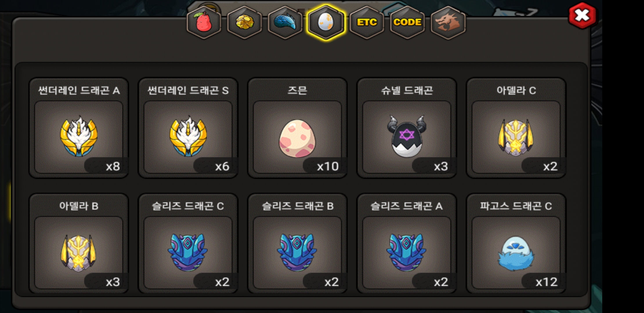Open the CODE tab
The height and width of the screenshot is (313, 644).
407,23
